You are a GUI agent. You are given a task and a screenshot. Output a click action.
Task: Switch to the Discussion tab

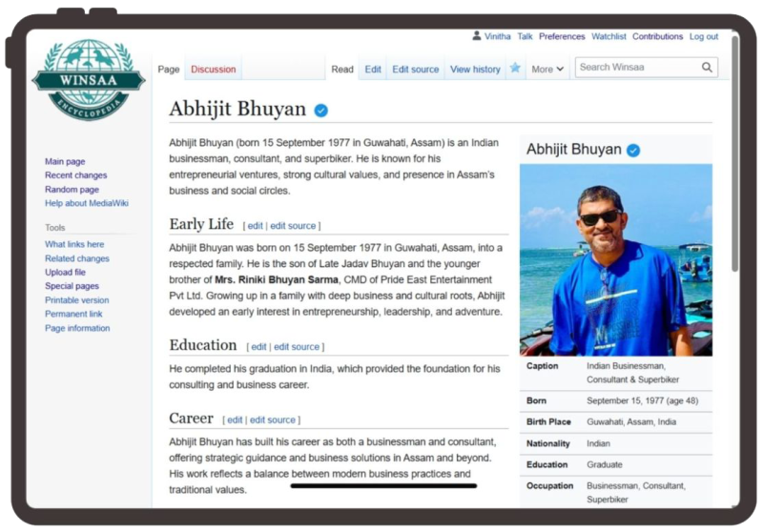click(x=213, y=69)
